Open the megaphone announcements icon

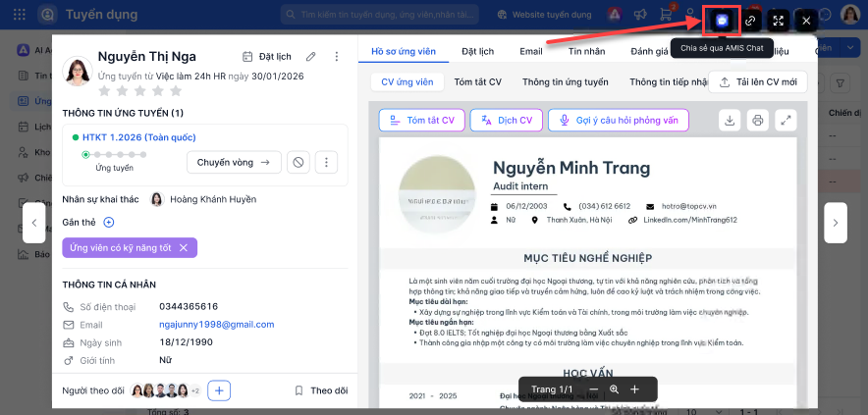640,15
